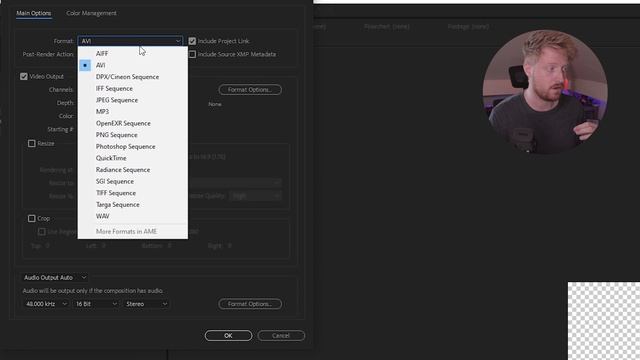The image size is (640, 360).
Task: Open audio Format Options button
Action: 250,304
